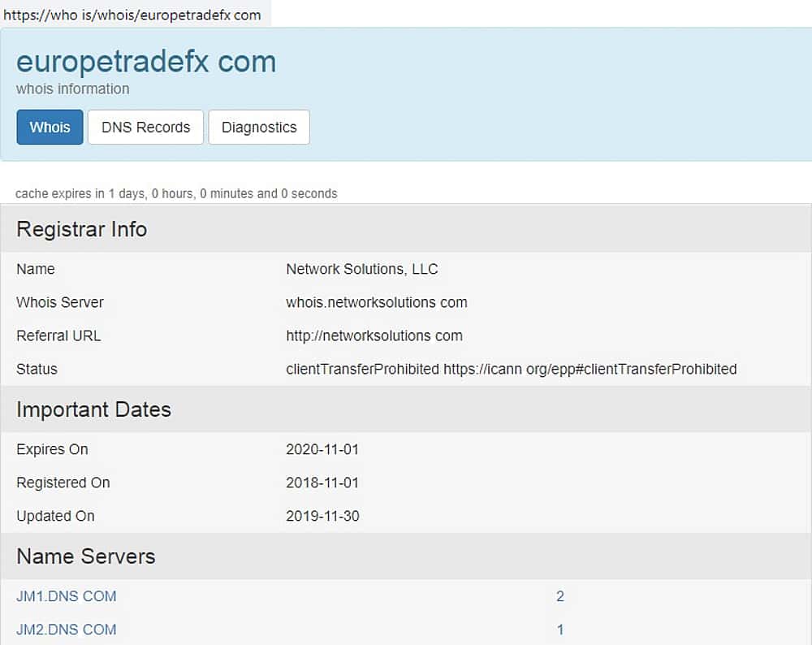The image size is (812, 645).
Task: Switch to the Whois tab
Action: (50, 128)
